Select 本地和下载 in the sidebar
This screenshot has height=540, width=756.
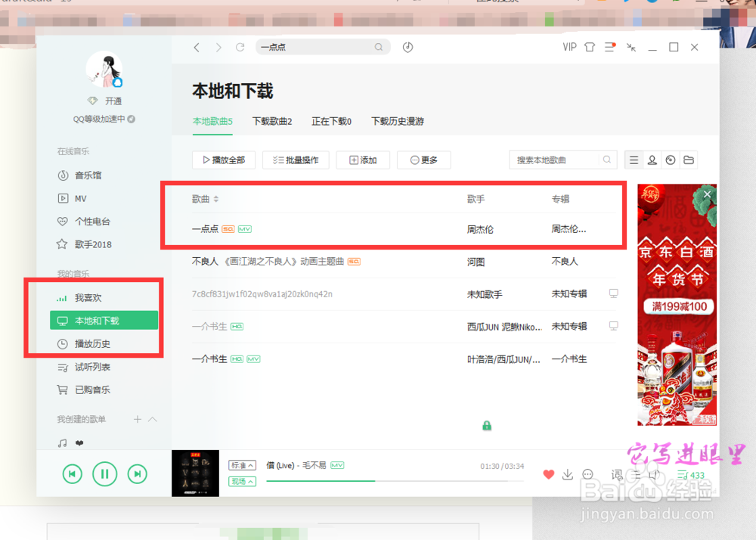pos(104,321)
